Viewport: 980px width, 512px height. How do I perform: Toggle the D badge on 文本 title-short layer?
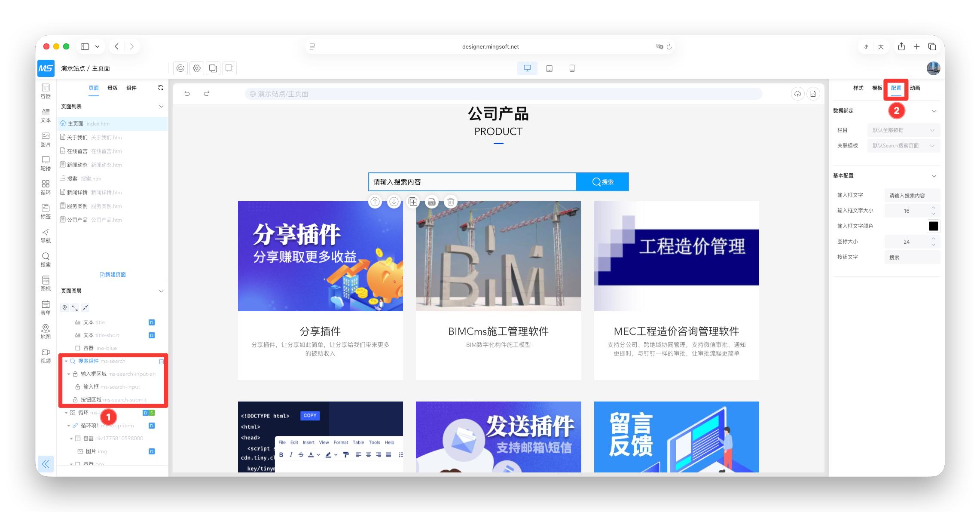pos(152,335)
